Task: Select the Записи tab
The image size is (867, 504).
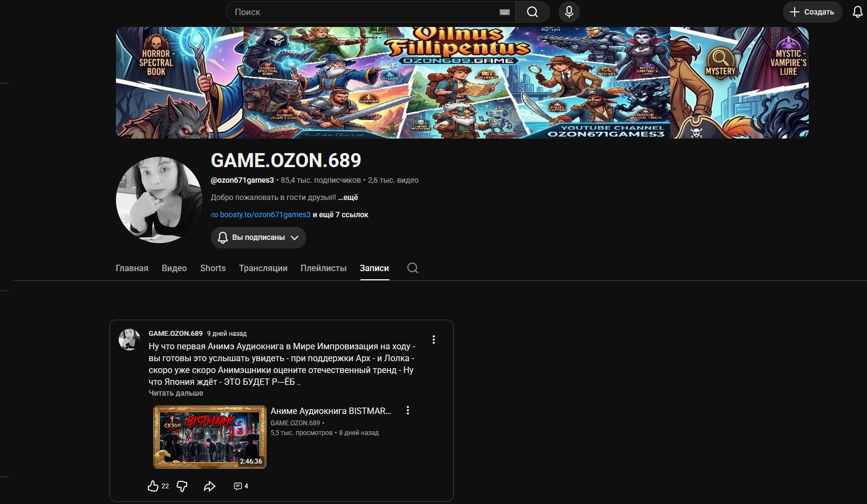Action: [x=374, y=268]
